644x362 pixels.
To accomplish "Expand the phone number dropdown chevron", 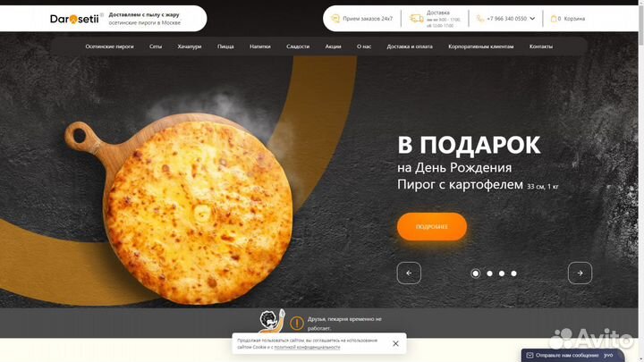I will pos(532,19).
